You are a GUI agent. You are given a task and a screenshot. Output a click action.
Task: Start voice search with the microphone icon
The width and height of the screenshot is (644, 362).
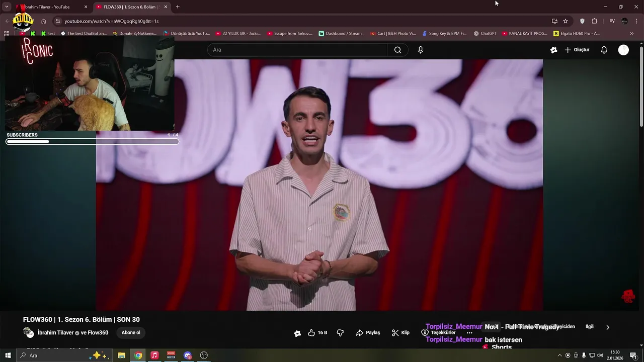[x=421, y=50]
